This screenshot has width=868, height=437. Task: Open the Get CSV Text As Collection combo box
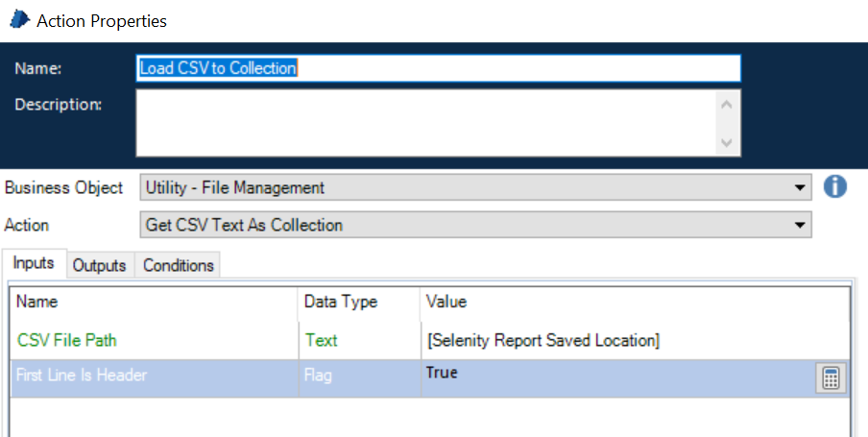[475, 225]
